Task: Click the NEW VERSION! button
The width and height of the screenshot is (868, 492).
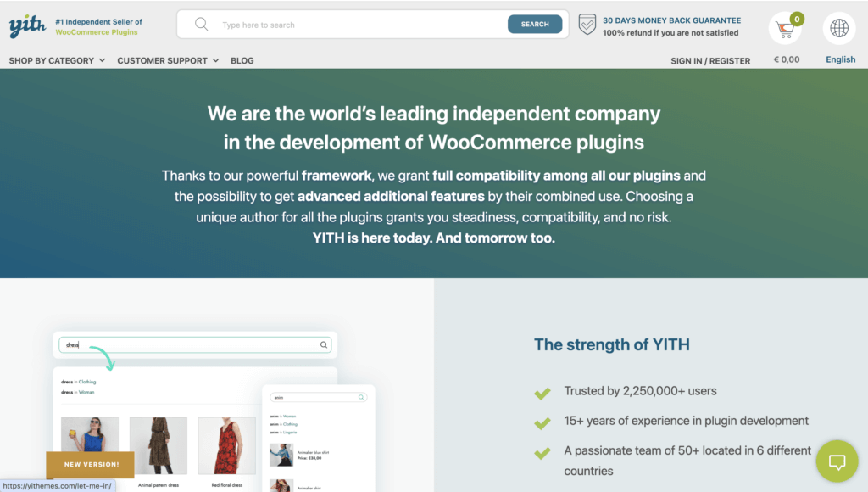Action: [x=90, y=465]
